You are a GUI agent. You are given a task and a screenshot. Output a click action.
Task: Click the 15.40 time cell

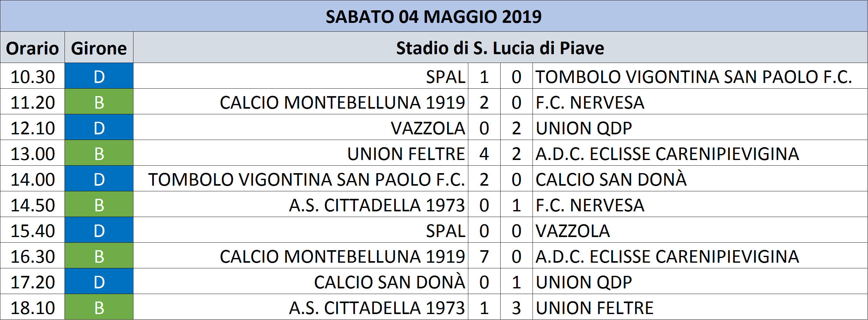(32, 230)
